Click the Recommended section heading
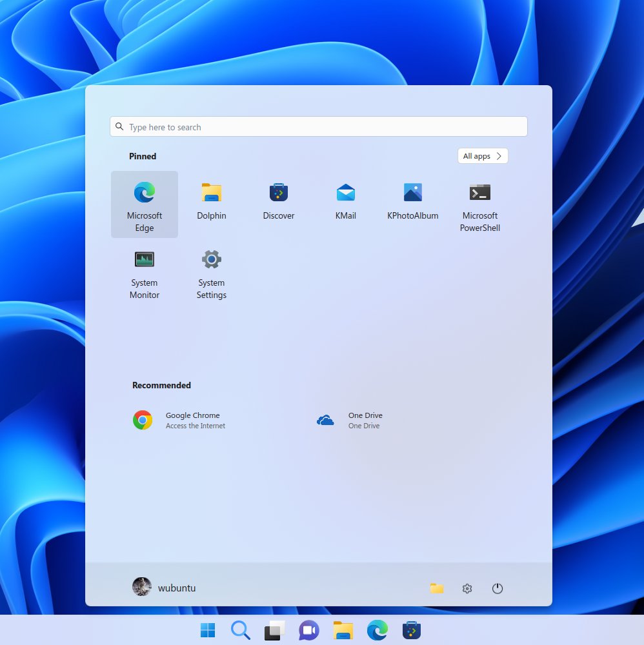 [161, 386]
